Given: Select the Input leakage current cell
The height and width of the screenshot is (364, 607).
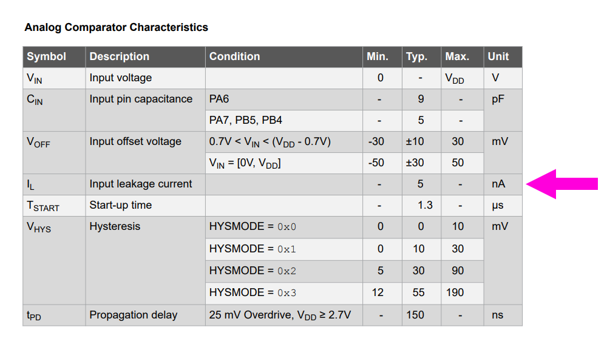Looking at the screenshot, I should point(145,184).
